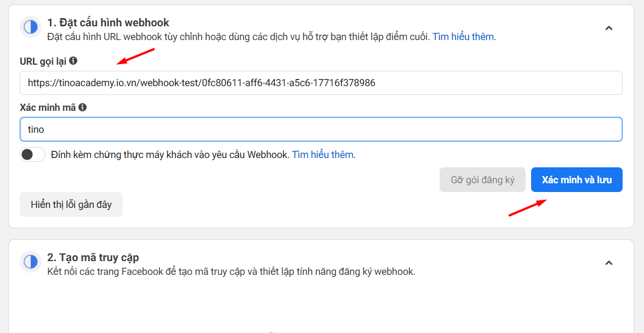Click text Kết nối các trang Facebook description
644x333 pixels.
(231, 272)
